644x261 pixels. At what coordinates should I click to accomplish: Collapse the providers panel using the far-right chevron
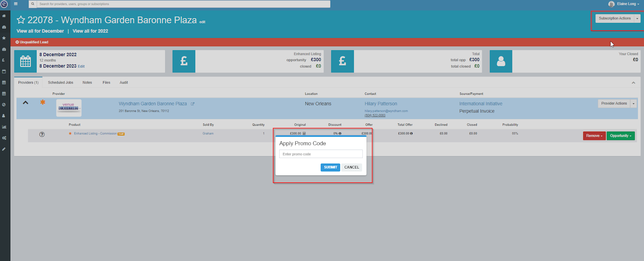(x=633, y=82)
